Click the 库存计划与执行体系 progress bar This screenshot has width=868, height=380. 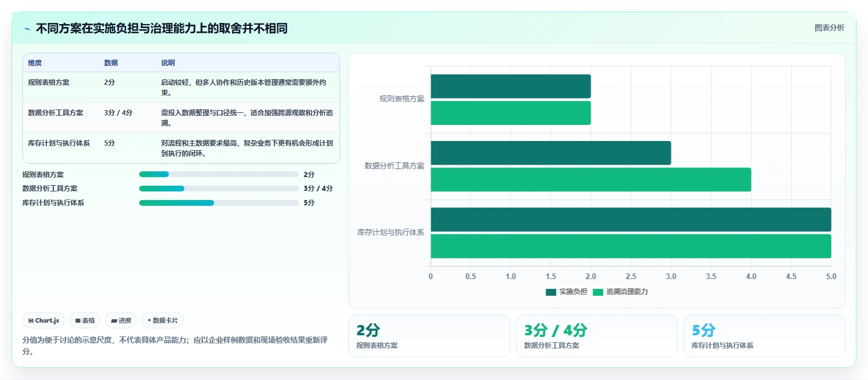point(219,202)
